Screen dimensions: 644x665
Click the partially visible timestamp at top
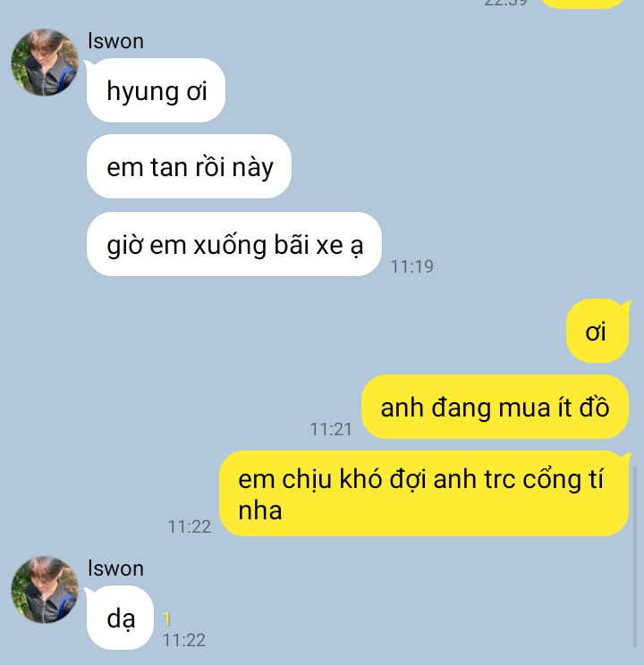[x=505, y=3]
